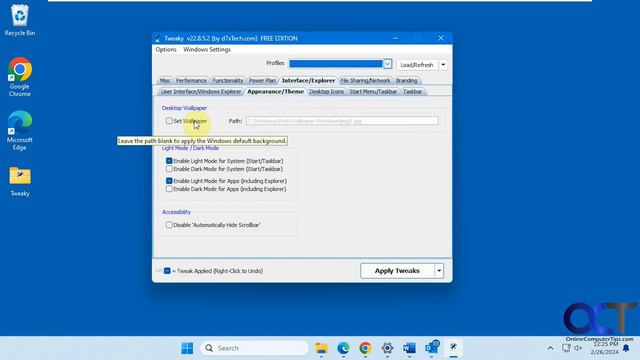This screenshot has width=640, height=360.
Task: Launch Edge from the taskbar
Action: point(343,348)
